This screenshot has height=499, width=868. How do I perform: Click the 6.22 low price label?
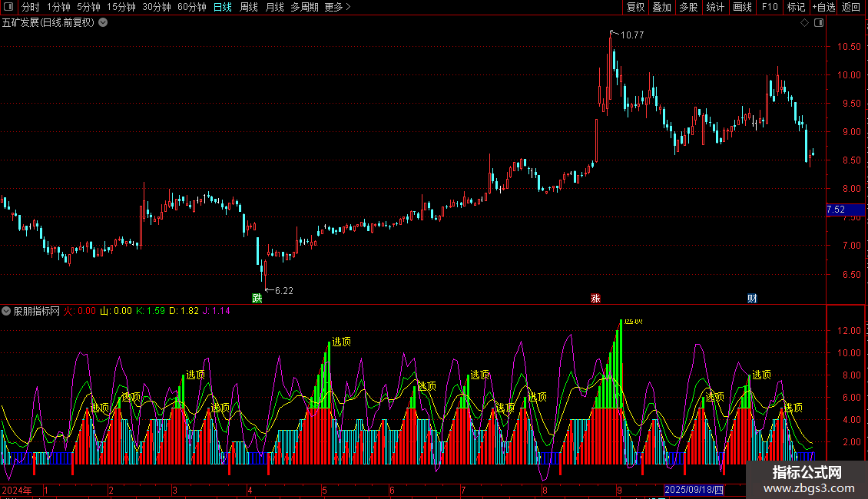[x=284, y=291]
